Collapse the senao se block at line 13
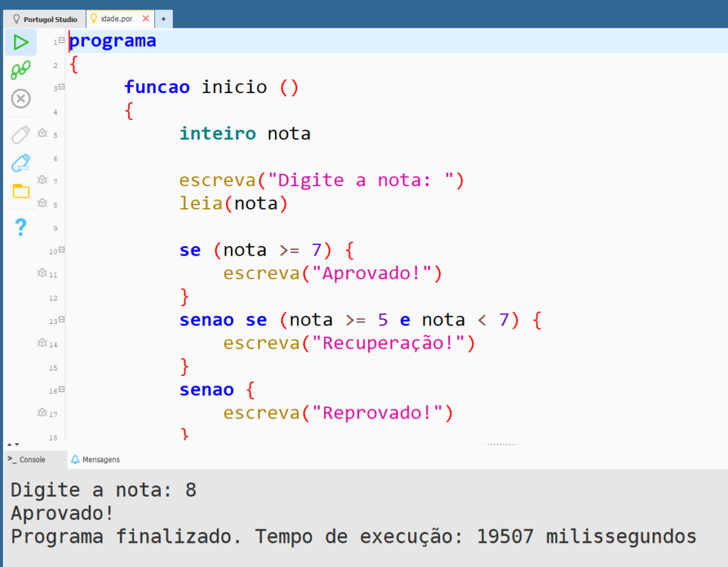Viewport: 728px width, 567px height. click(x=62, y=320)
